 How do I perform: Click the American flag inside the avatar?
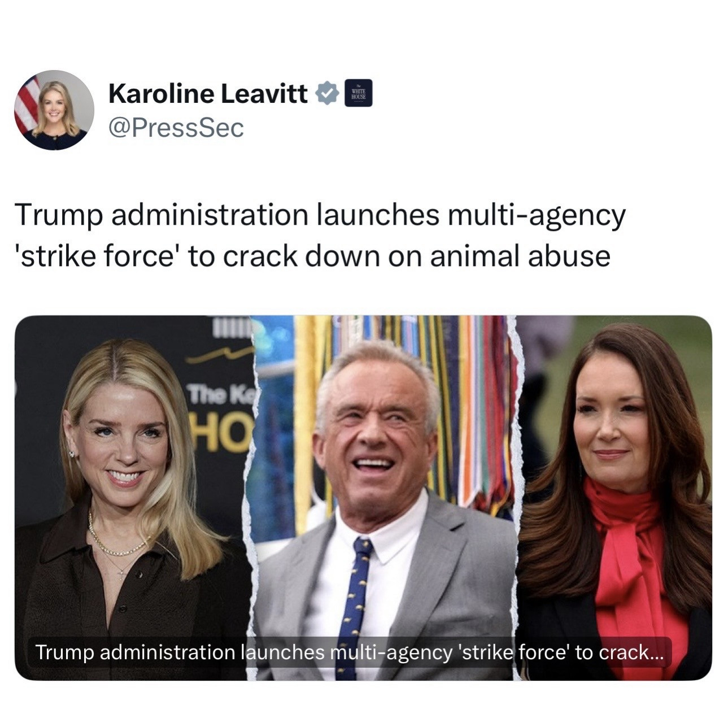point(27,105)
